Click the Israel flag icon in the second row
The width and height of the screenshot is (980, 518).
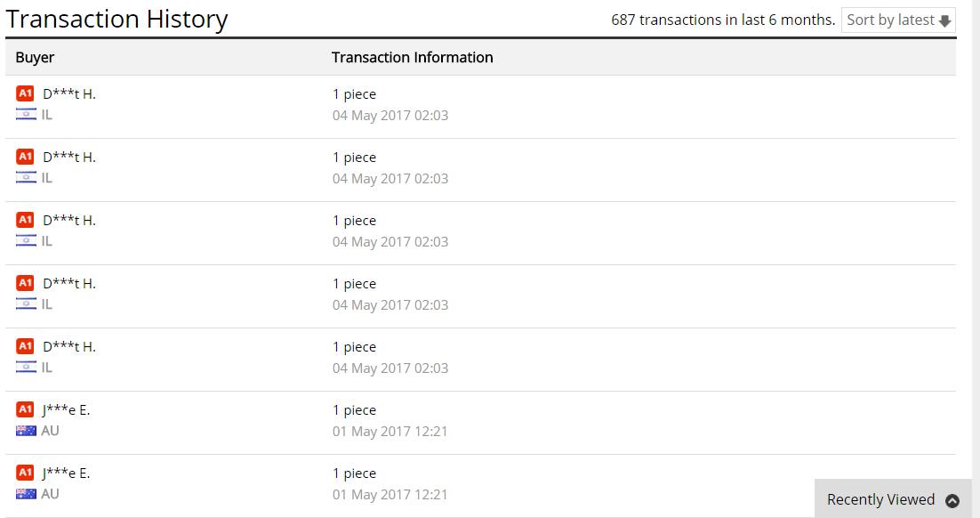pyautogui.click(x=27, y=178)
